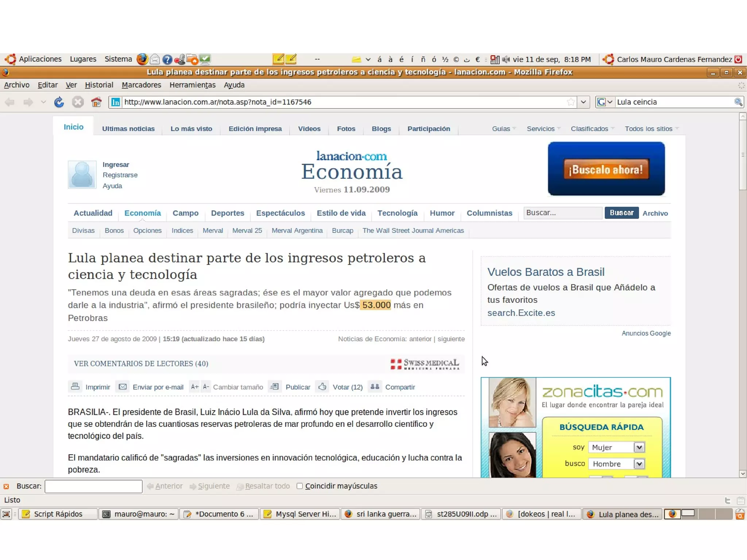Open the URL history dropdown arrow

point(584,102)
